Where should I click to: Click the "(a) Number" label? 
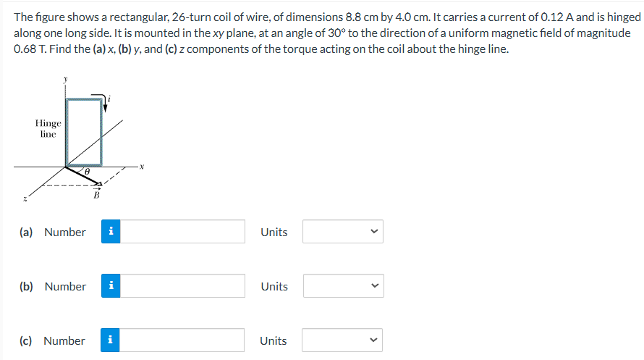53,233
